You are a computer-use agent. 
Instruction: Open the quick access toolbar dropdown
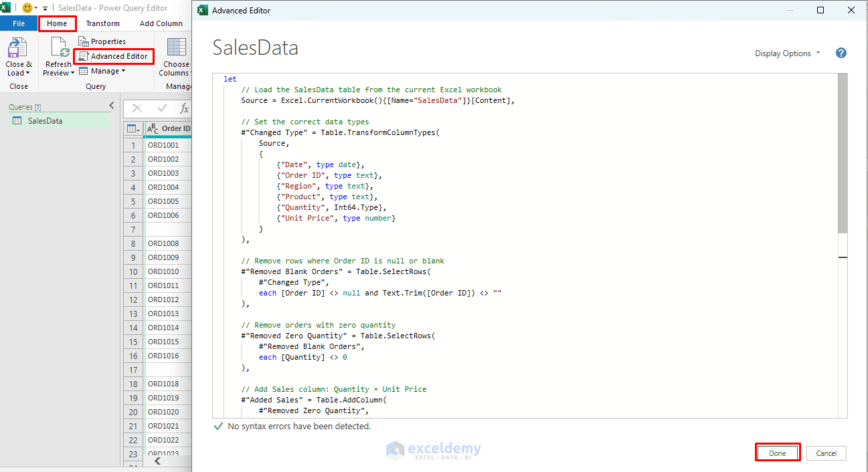coord(45,8)
